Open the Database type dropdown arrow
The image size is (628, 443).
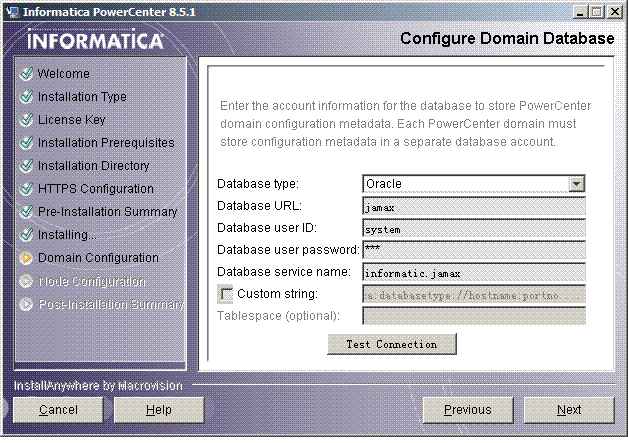click(x=576, y=184)
